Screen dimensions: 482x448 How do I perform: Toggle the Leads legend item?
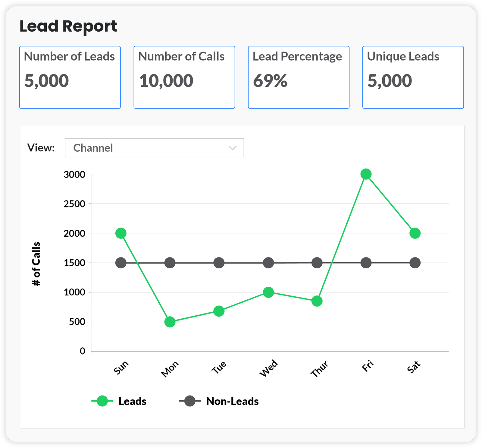click(x=119, y=401)
